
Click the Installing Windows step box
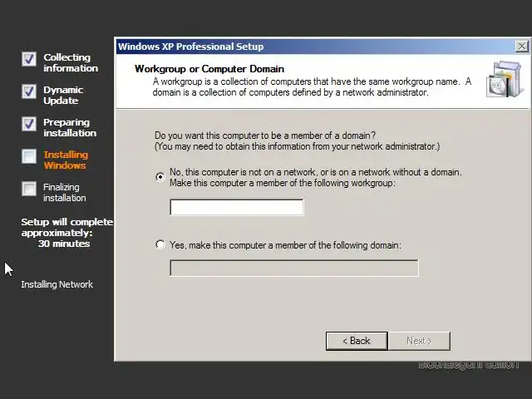[x=29, y=156]
